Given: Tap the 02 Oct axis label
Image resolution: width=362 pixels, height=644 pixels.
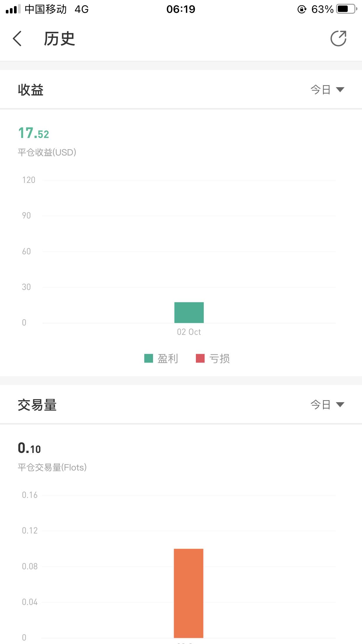Looking at the screenshot, I should (189, 332).
